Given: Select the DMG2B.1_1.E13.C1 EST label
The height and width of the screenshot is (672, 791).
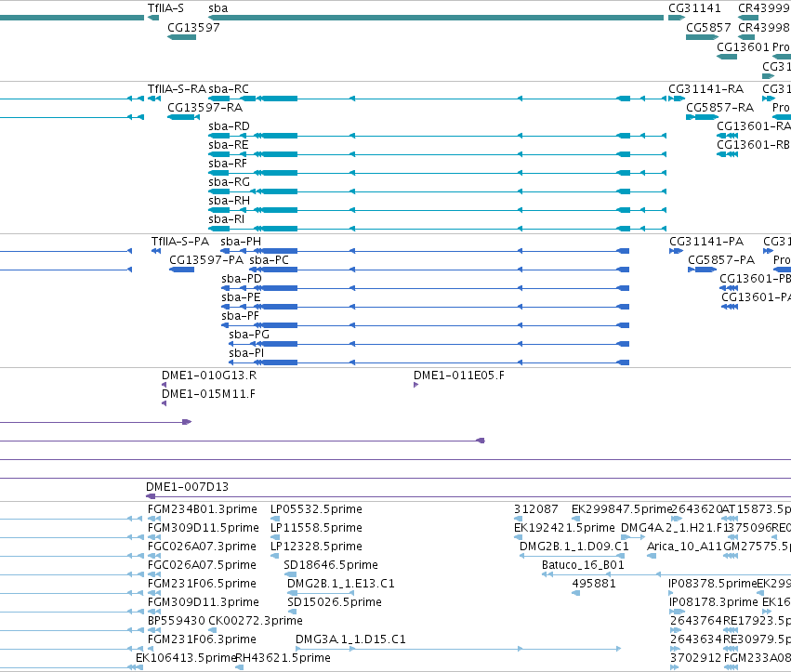Looking at the screenshot, I should point(340,583).
